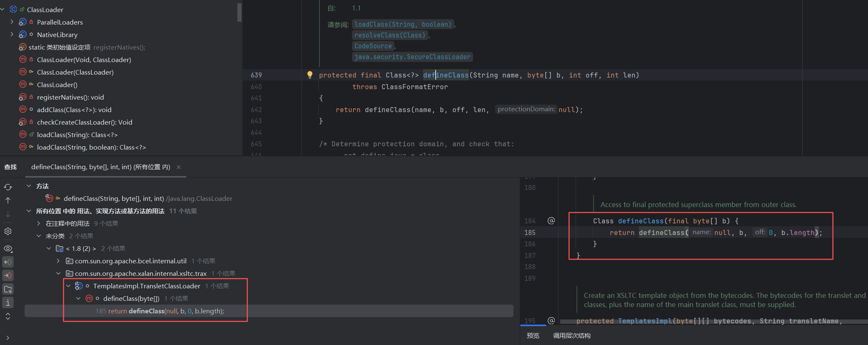The width and height of the screenshot is (868, 345).
Task: Switch to the 调用层次结构 tab
Action: pyautogui.click(x=571, y=335)
